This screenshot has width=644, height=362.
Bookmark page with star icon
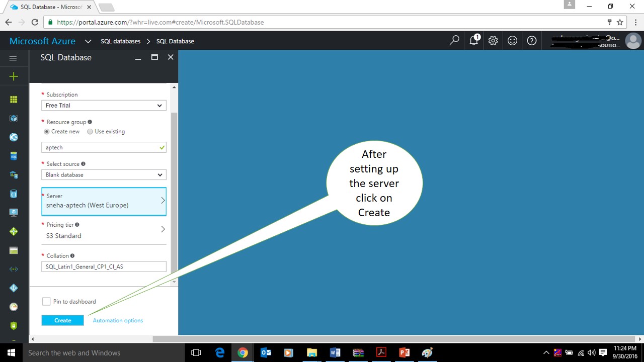click(620, 22)
